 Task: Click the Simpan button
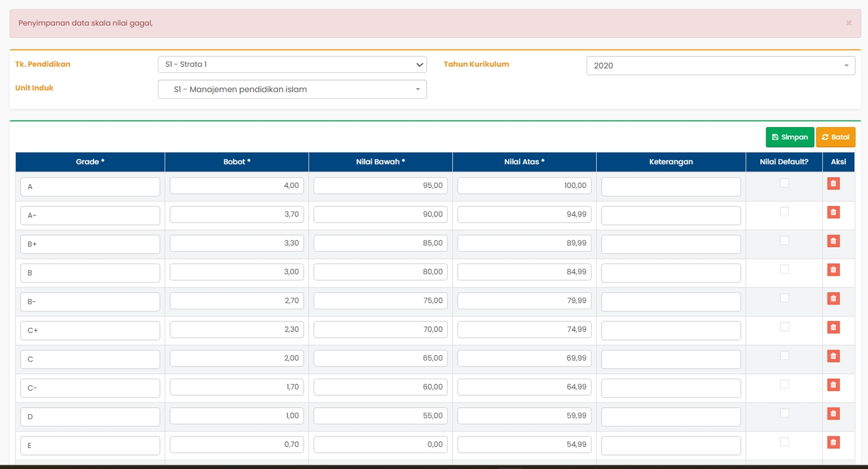[790, 137]
